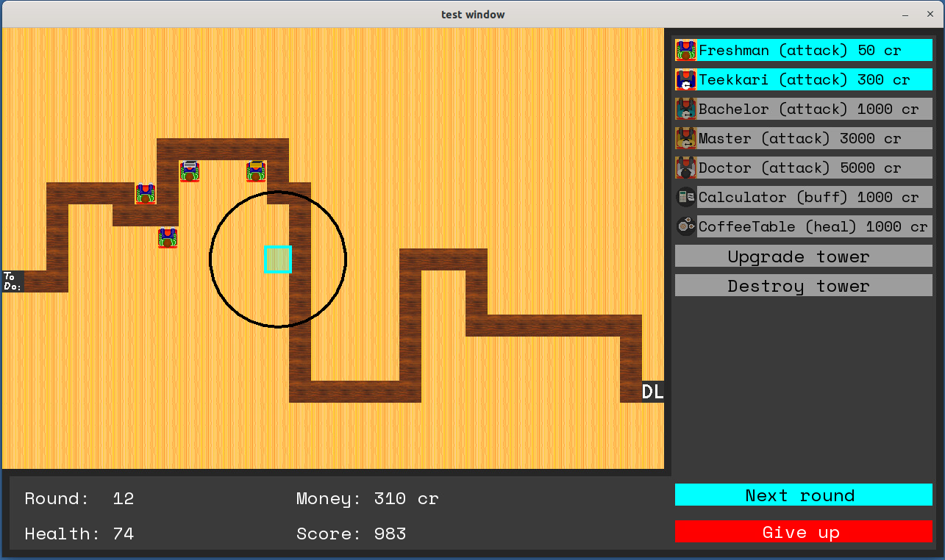Click the Score: 983 readout

[352, 534]
